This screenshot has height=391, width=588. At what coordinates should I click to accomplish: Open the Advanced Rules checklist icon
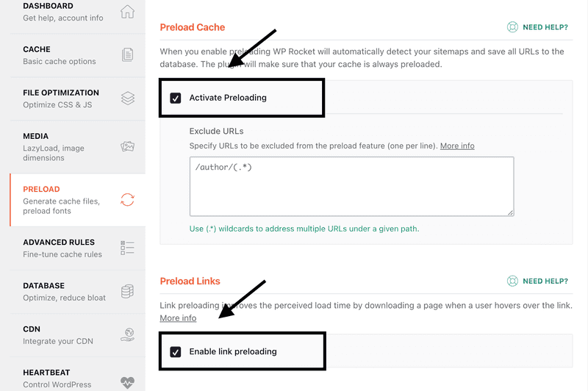[127, 248]
